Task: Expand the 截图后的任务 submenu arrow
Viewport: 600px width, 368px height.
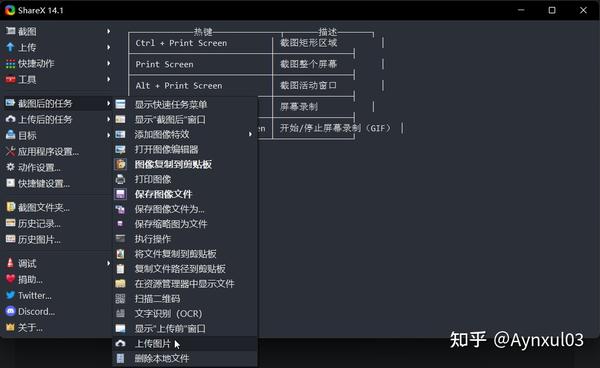Action: pyautogui.click(x=108, y=103)
